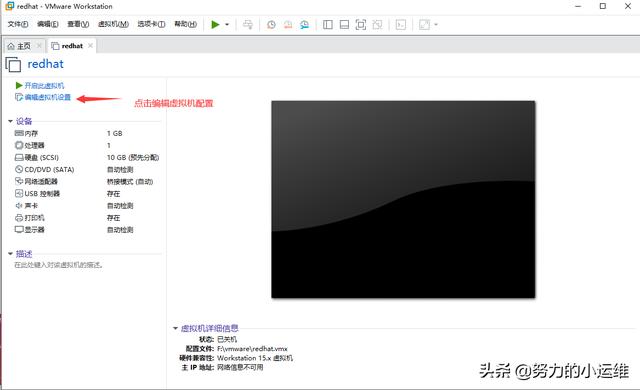The width and height of the screenshot is (640, 390).
Task: Click the black VM screen preview
Action: point(403,199)
